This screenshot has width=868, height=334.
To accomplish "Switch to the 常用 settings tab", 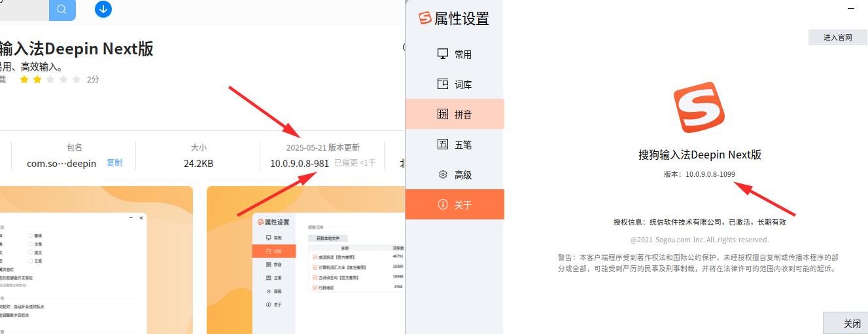I will coord(455,54).
